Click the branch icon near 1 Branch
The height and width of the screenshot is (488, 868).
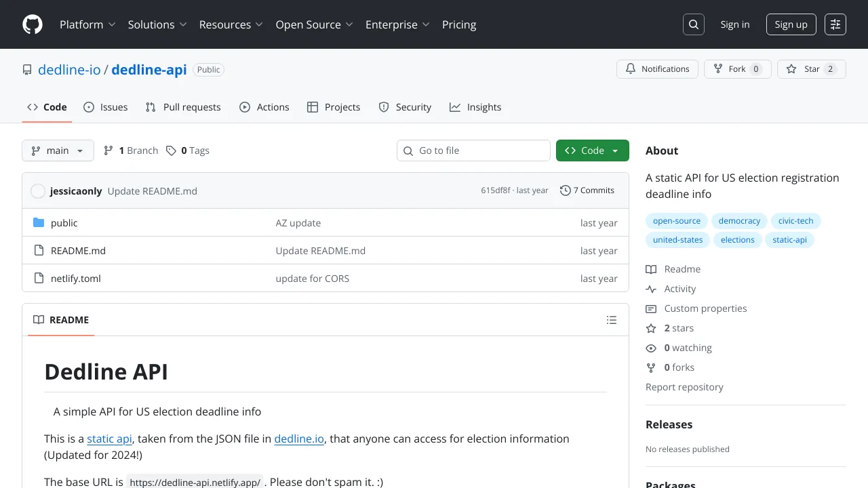(x=108, y=150)
